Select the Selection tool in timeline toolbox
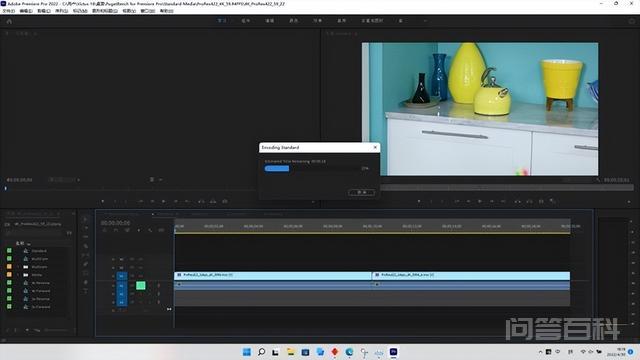 pos(85,219)
